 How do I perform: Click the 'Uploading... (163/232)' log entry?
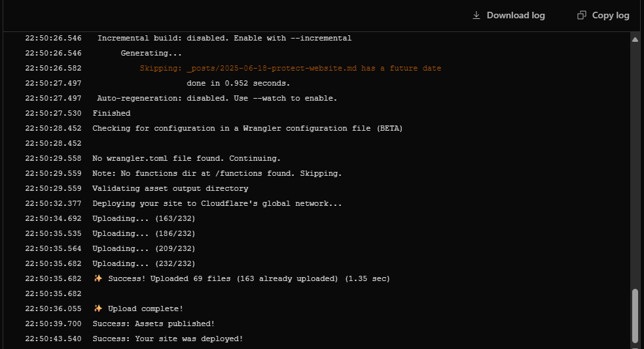[x=143, y=218]
